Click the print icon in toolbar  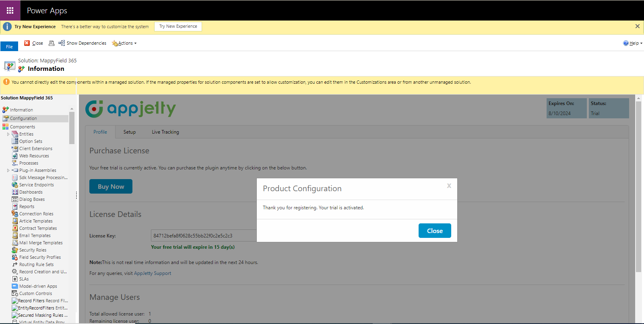point(52,43)
